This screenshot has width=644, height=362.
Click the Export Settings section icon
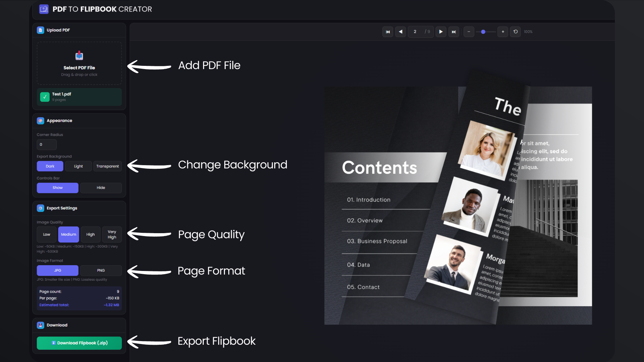coord(41,208)
